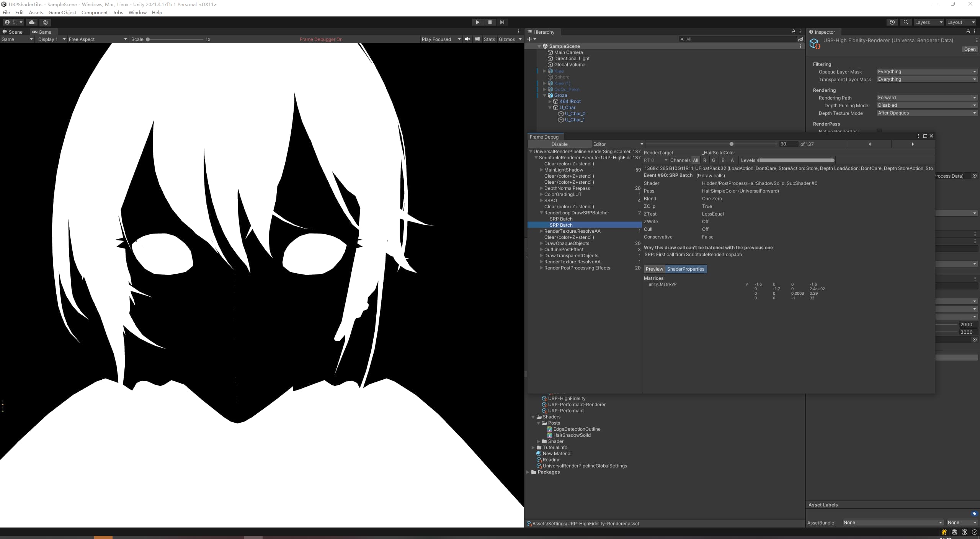This screenshot has width=980, height=539.
Task: Open the Inspector panel options menu
Action: (975, 32)
